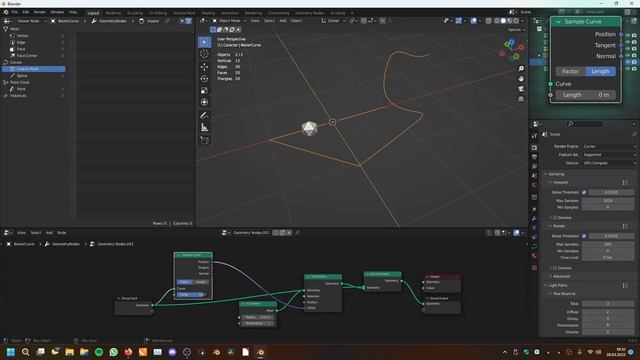
Task: Open the Modifier properties wrench tab
Action: click(x=534, y=218)
